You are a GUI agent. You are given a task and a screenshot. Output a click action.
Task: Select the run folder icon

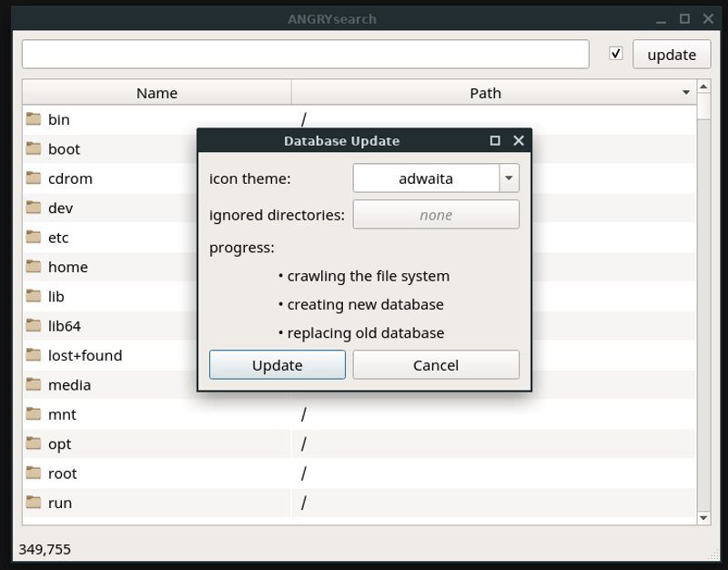click(x=34, y=503)
